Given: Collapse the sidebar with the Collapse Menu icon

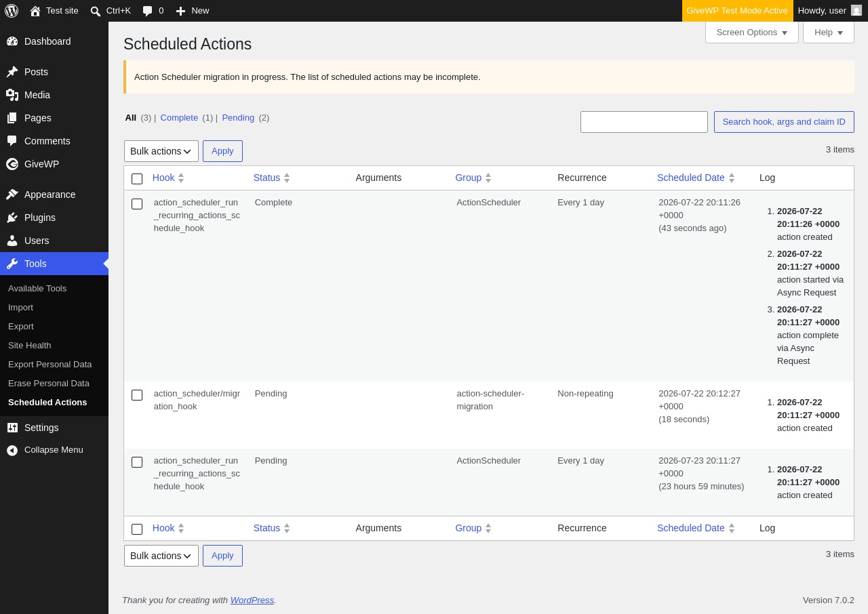Looking at the screenshot, I should pos(12,450).
